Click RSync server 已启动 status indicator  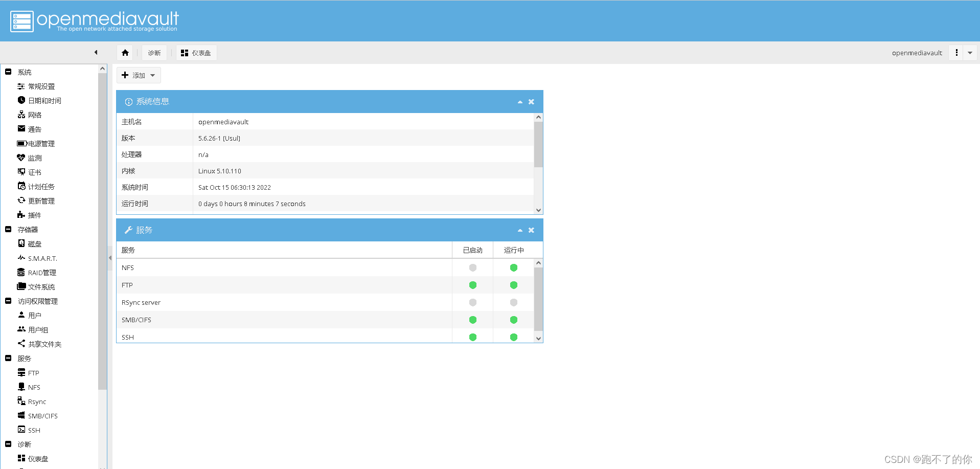(x=473, y=302)
